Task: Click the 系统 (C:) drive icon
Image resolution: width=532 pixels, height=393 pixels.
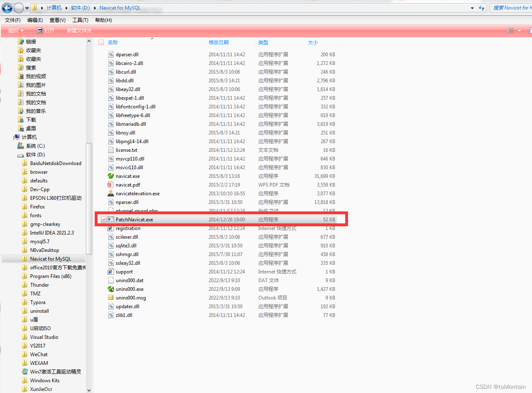Action: click(21, 146)
